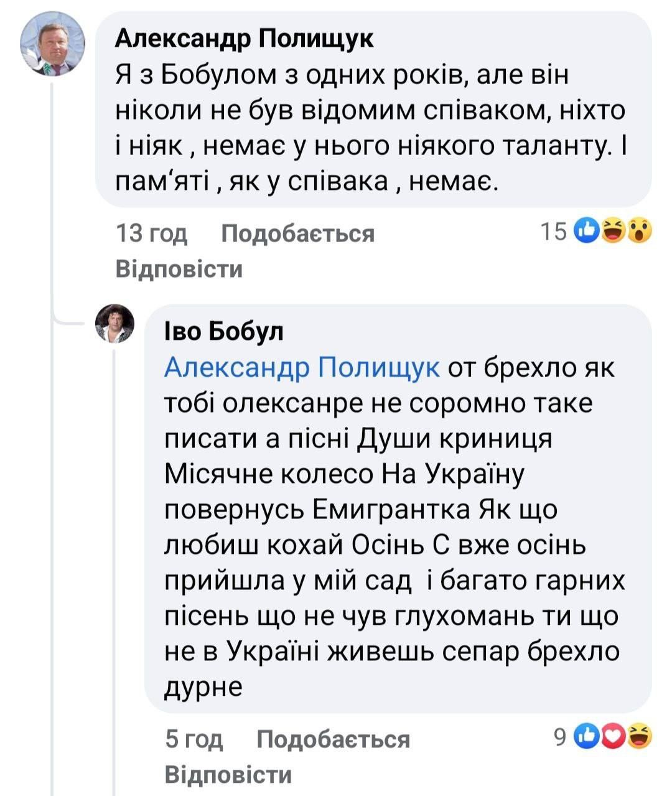Click the laughing emoji on Полищук's comment

pyautogui.click(x=614, y=232)
